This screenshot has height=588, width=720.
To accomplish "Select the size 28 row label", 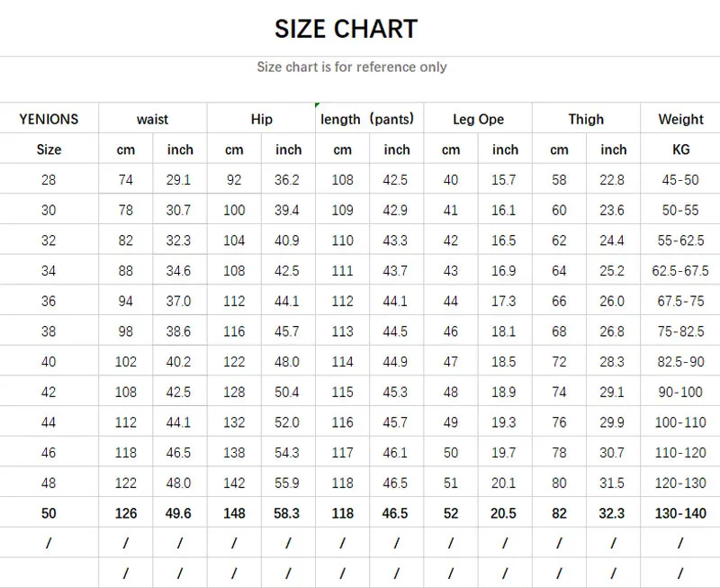I will (49, 180).
